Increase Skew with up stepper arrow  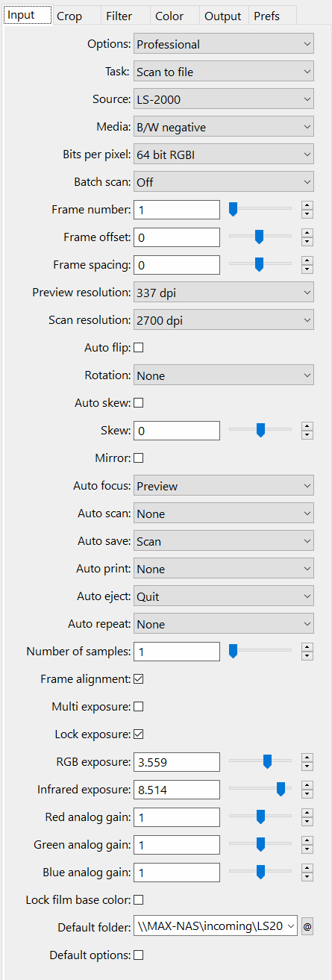pyautogui.click(x=307, y=426)
